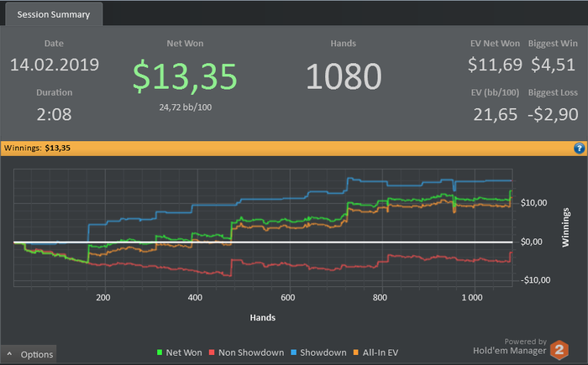
Task: Select the Net Won legend label
Action: pos(184,352)
